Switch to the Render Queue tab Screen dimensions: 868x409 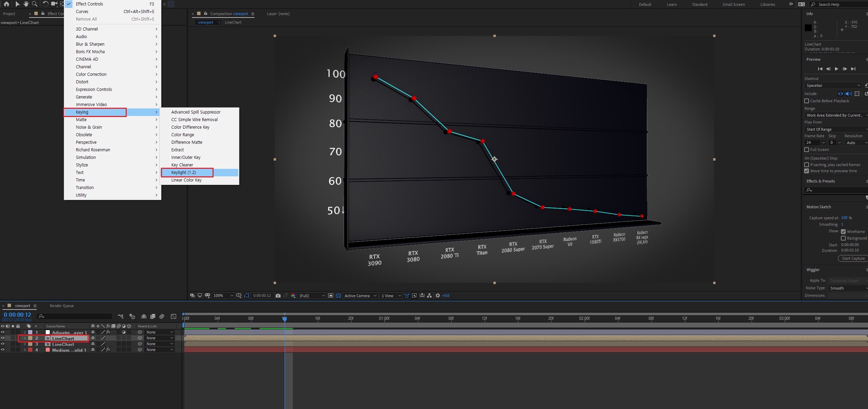pyautogui.click(x=61, y=306)
